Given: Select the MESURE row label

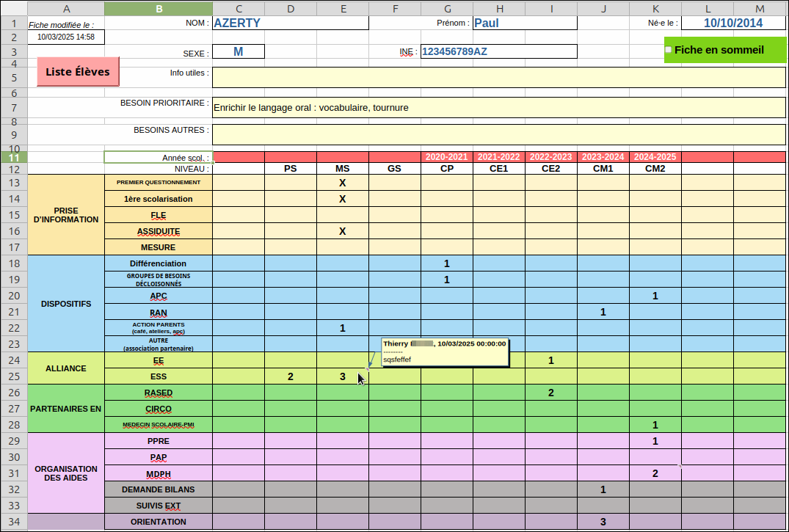Looking at the screenshot, I should [159, 247].
